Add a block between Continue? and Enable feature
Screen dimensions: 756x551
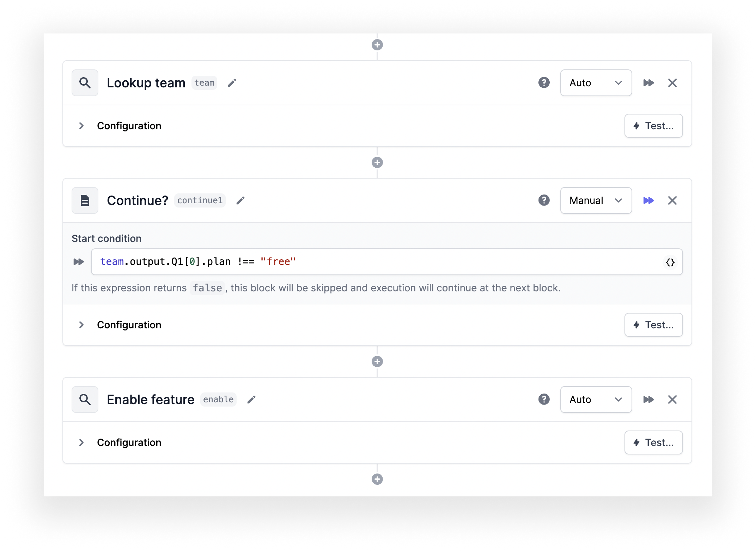(377, 361)
